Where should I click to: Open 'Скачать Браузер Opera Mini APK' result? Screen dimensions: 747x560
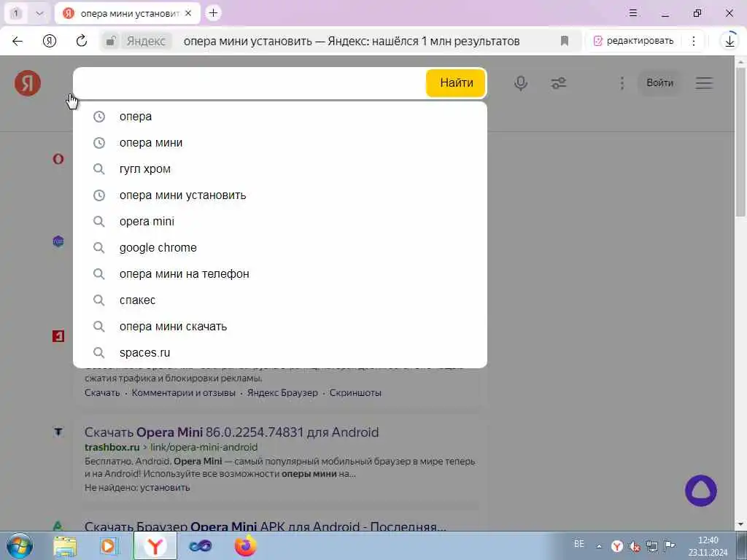click(265, 526)
